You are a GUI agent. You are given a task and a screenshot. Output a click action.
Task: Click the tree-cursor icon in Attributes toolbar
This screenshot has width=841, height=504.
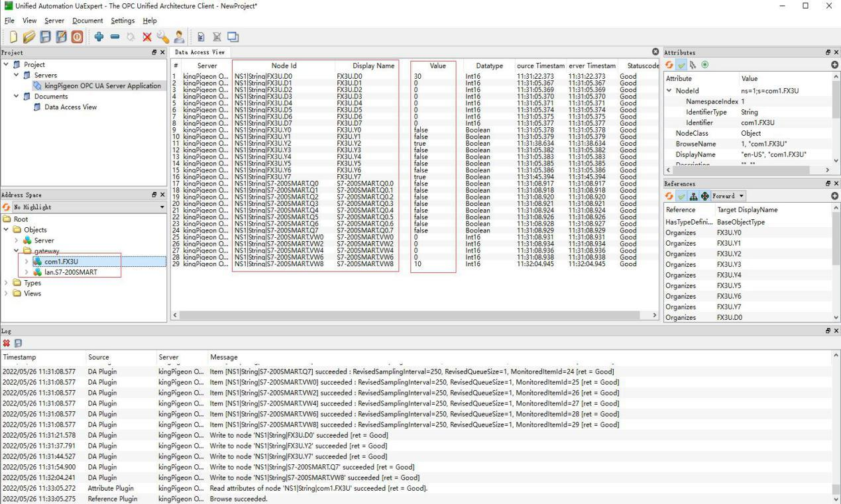pos(693,64)
